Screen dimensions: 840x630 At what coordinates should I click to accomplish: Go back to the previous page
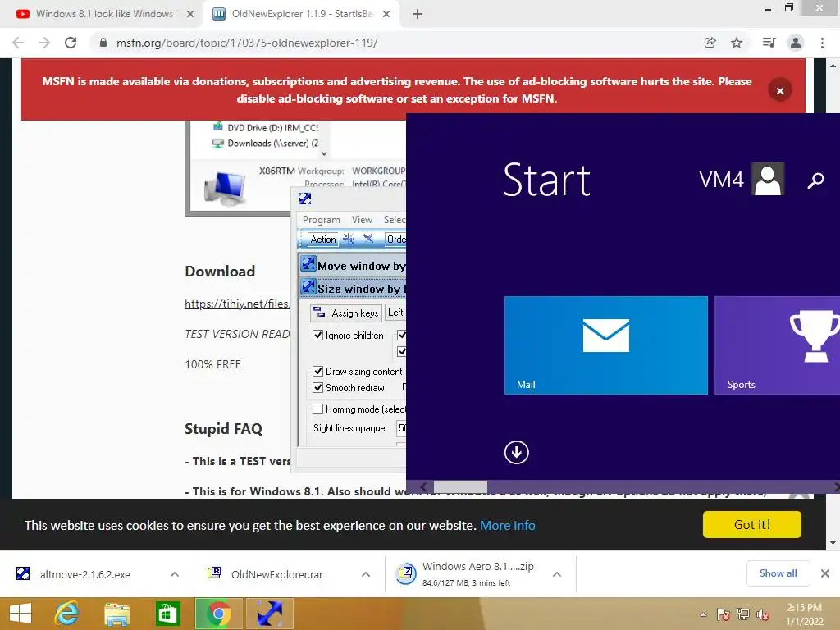point(18,43)
